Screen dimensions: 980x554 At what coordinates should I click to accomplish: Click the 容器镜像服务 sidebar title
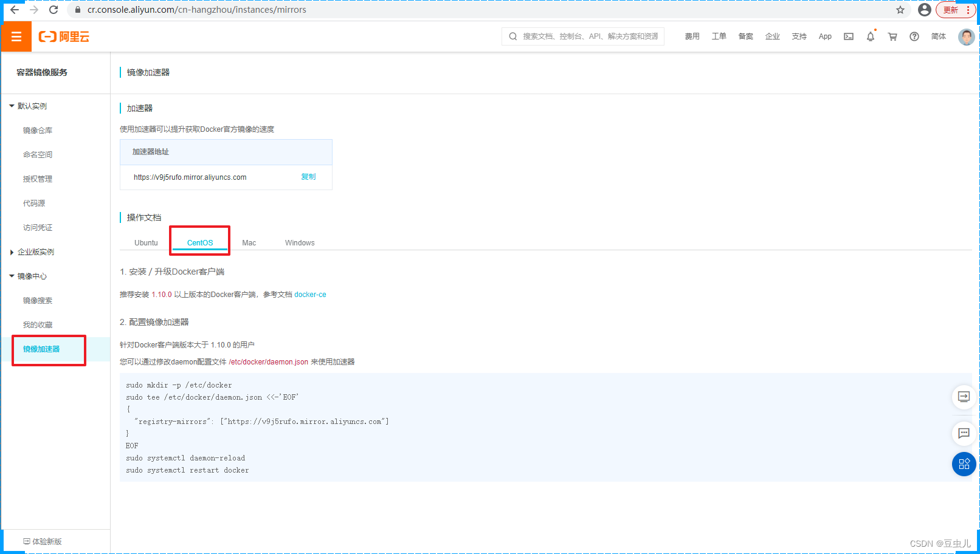click(42, 72)
